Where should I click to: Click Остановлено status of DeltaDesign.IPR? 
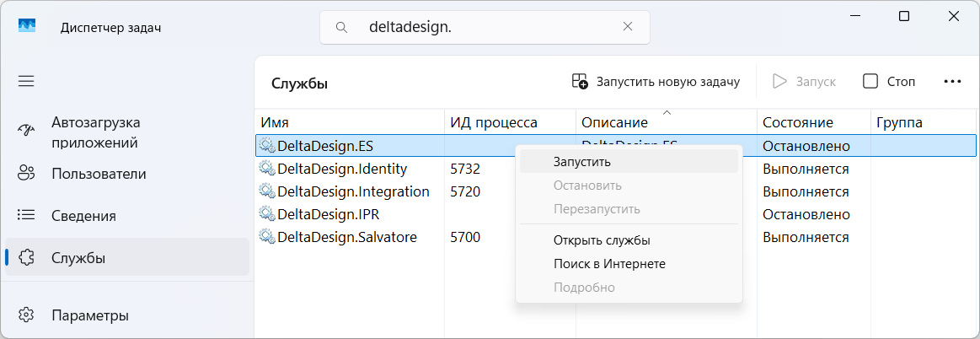click(806, 214)
